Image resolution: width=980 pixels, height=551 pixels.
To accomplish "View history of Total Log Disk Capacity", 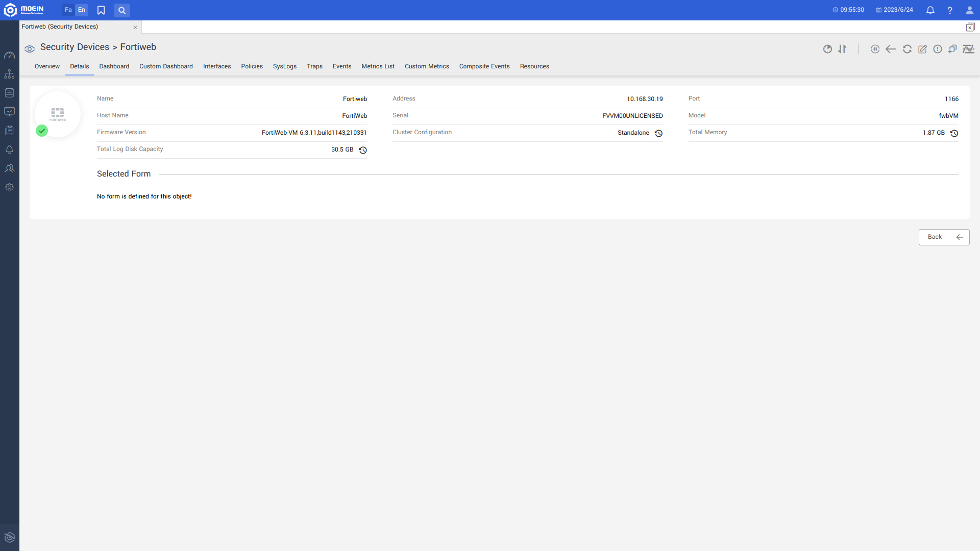I will pos(363,150).
